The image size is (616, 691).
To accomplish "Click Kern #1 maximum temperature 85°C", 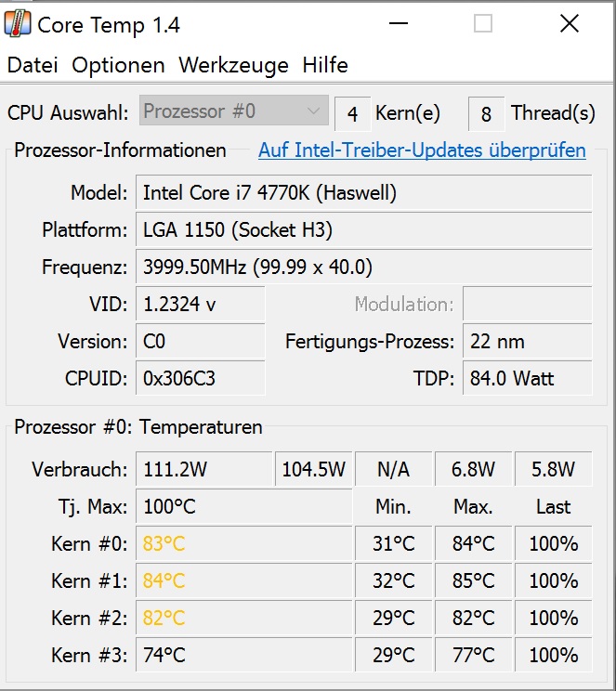I will 473,580.
